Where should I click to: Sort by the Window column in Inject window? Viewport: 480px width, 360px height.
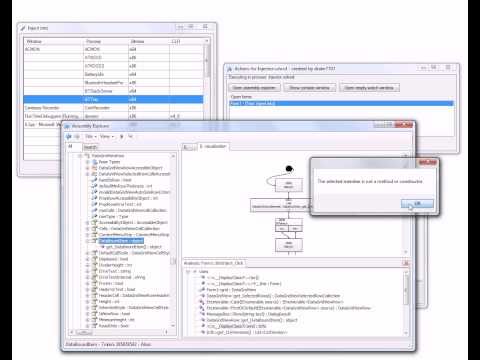(x=53, y=41)
